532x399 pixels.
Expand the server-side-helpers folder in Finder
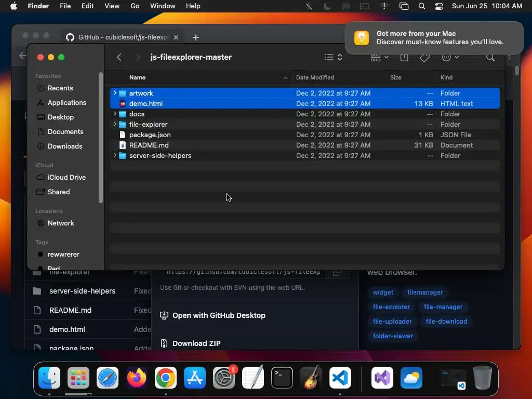(x=115, y=155)
